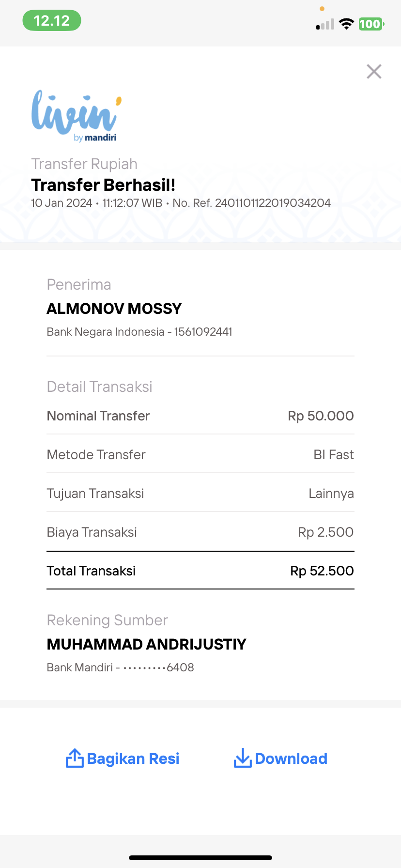Tap the Livin' by Mandiri logo
The image size is (401, 868).
[x=76, y=116]
